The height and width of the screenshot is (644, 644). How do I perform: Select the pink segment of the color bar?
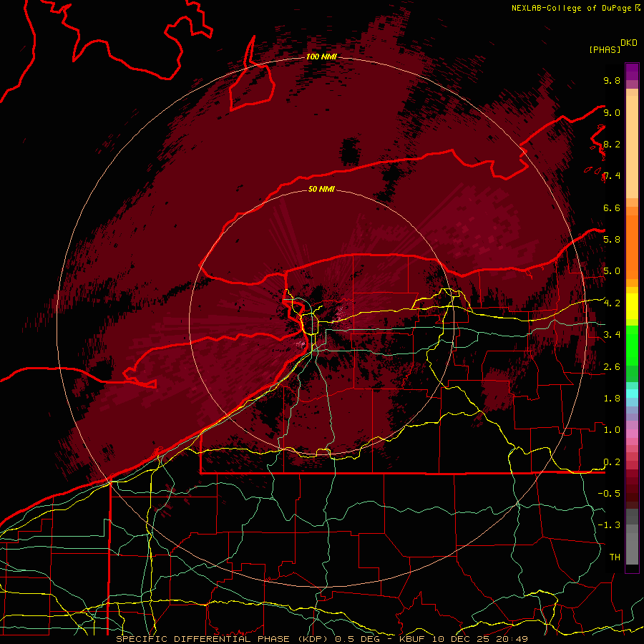[x=632, y=433]
